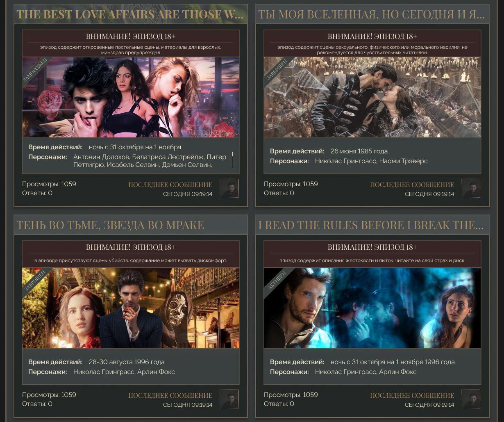Image resolution: width=504 pixels, height=422 pixels.
Task: Click "Сегодня 09:19:14" timestamp in love affairs card
Action: point(188,194)
